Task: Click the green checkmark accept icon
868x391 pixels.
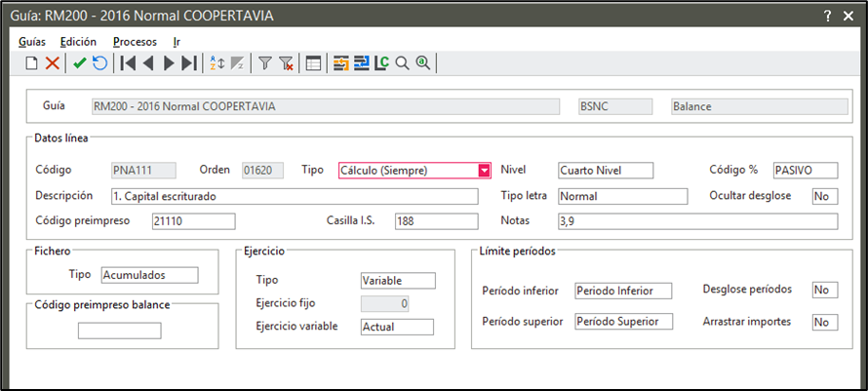Action: click(80, 63)
